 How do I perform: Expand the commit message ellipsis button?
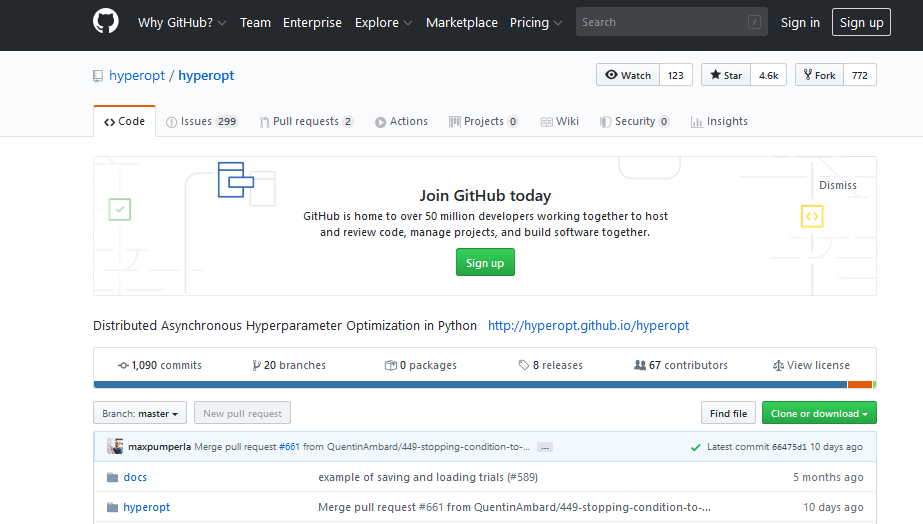[x=545, y=447]
